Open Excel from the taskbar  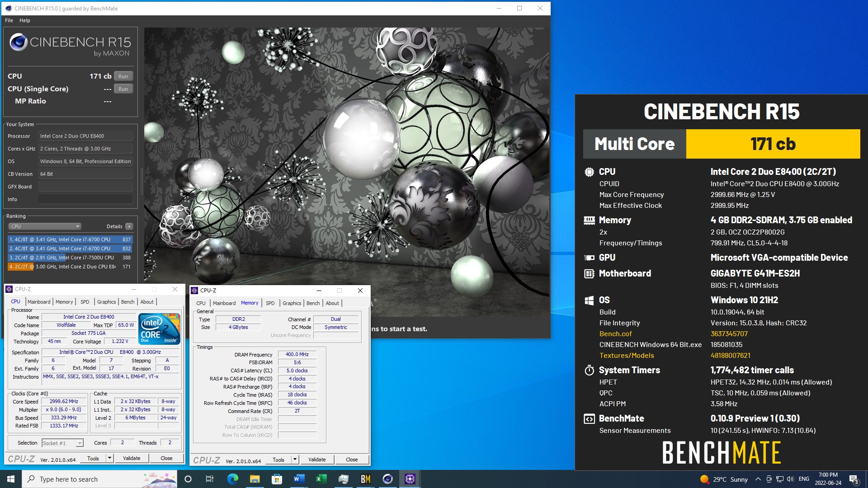(321, 479)
